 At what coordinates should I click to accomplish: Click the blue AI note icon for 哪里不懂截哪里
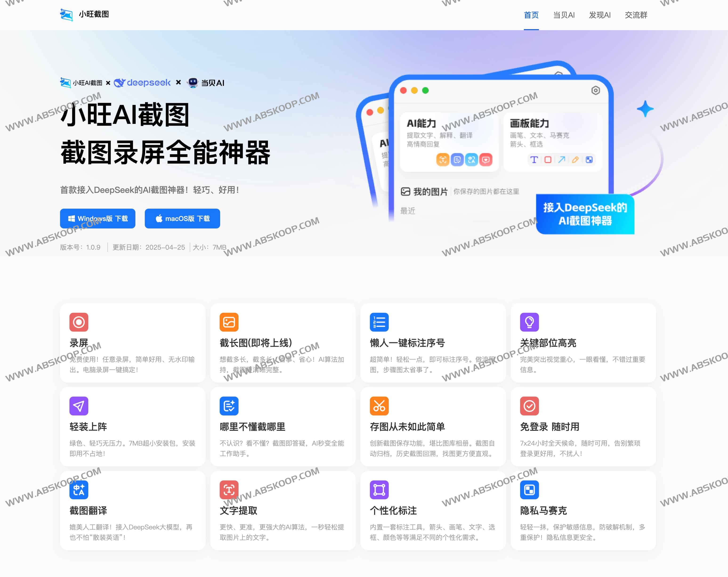[x=229, y=406]
